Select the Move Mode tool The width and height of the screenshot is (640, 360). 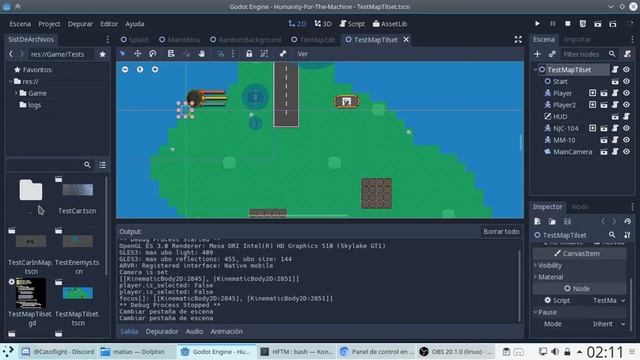coord(138,53)
